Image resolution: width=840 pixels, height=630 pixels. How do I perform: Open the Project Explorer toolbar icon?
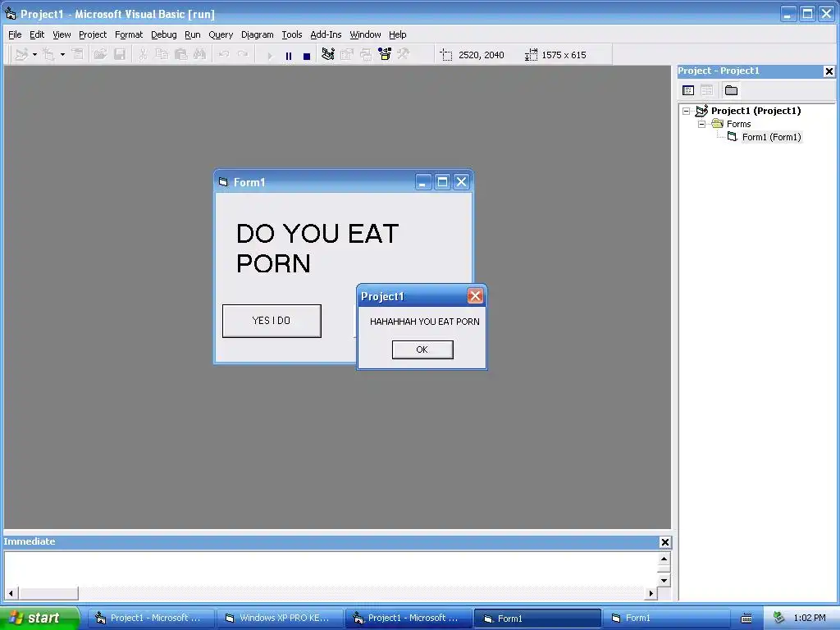pos(328,54)
